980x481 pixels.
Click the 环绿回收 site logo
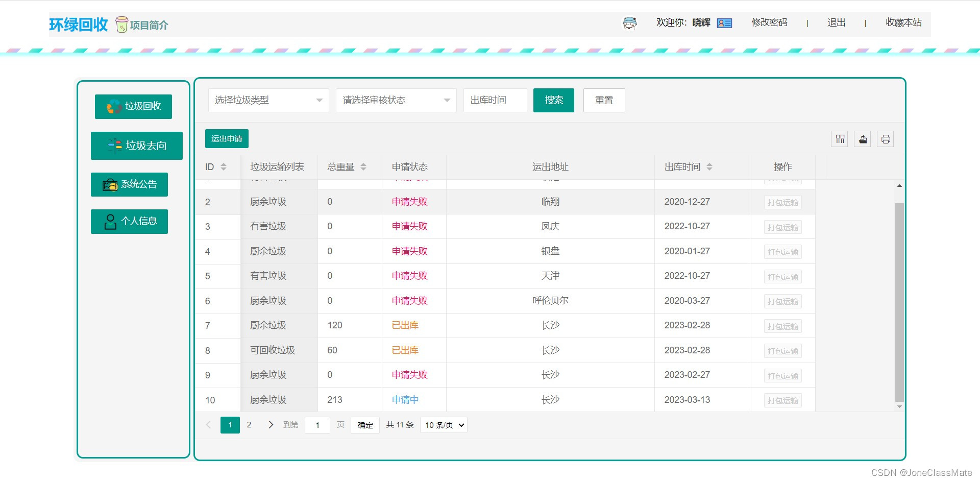[78, 25]
